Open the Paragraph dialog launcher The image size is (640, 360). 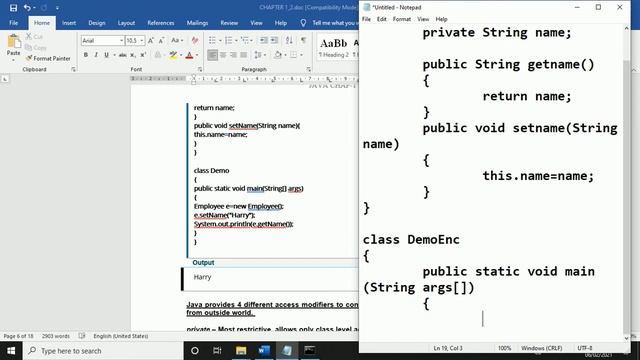[x=309, y=69]
